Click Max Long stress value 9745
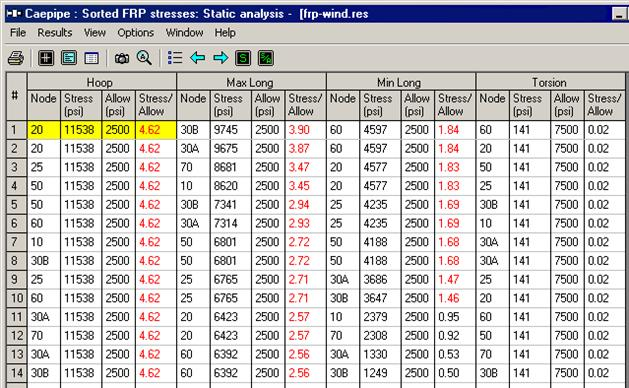Screen dimensions: 629x388 tap(226, 130)
